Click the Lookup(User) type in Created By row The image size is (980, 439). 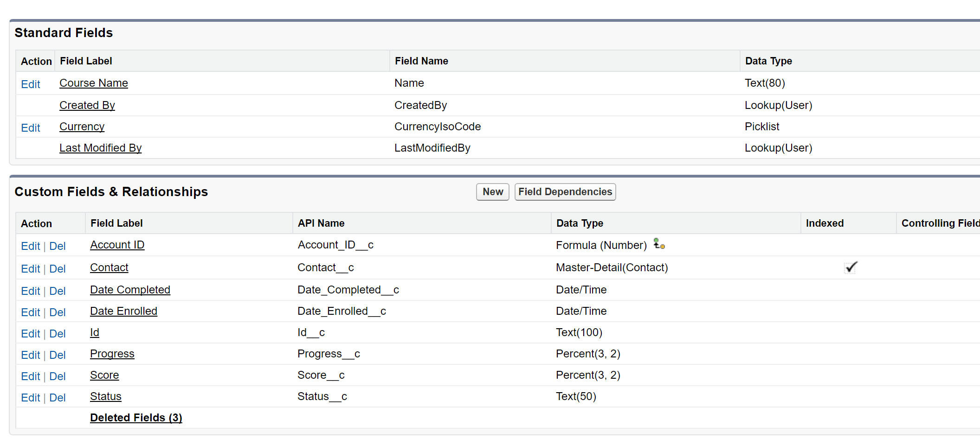[x=779, y=105]
